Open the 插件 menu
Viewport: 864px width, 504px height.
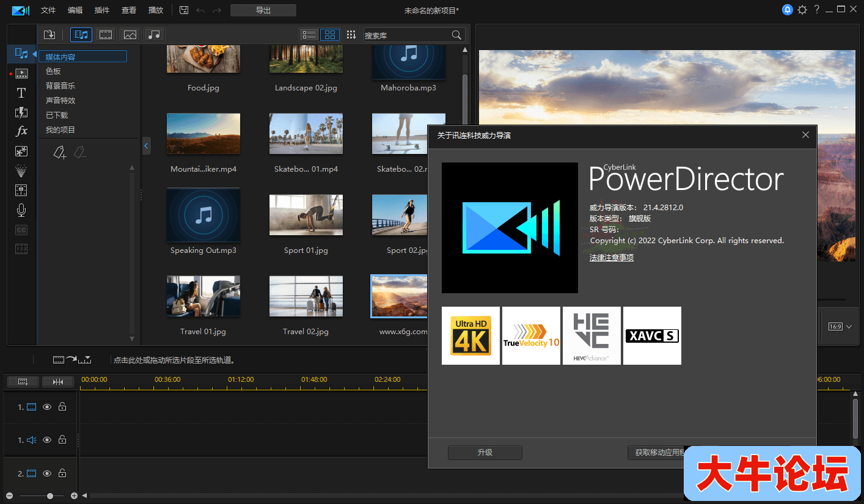click(x=102, y=10)
